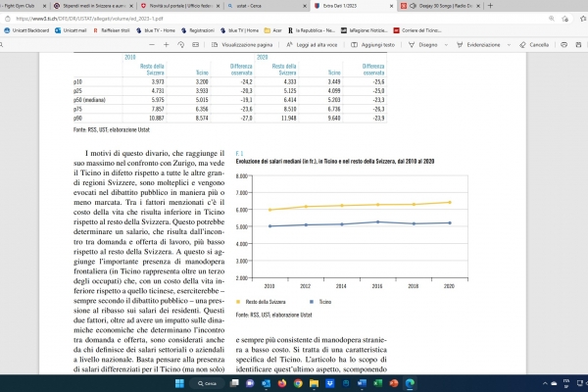Select the Cancella eraser tool
The image size is (588, 392).
tap(534, 45)
